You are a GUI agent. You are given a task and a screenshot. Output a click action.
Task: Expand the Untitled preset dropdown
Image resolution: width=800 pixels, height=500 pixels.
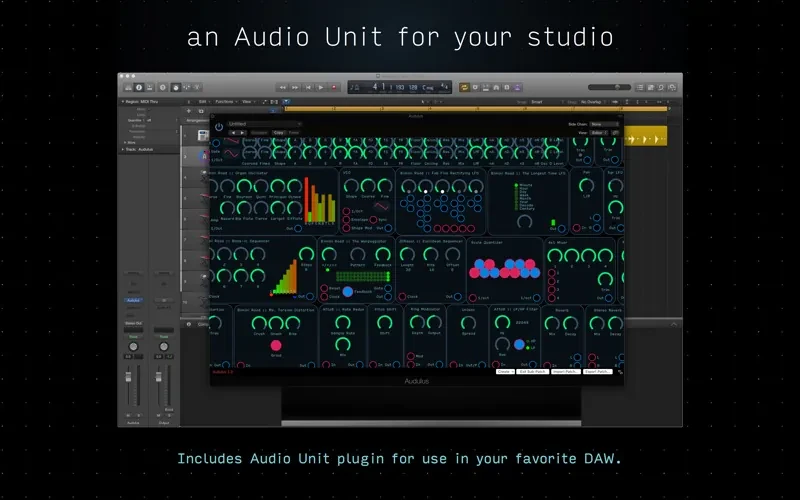[x=263, y=124]
